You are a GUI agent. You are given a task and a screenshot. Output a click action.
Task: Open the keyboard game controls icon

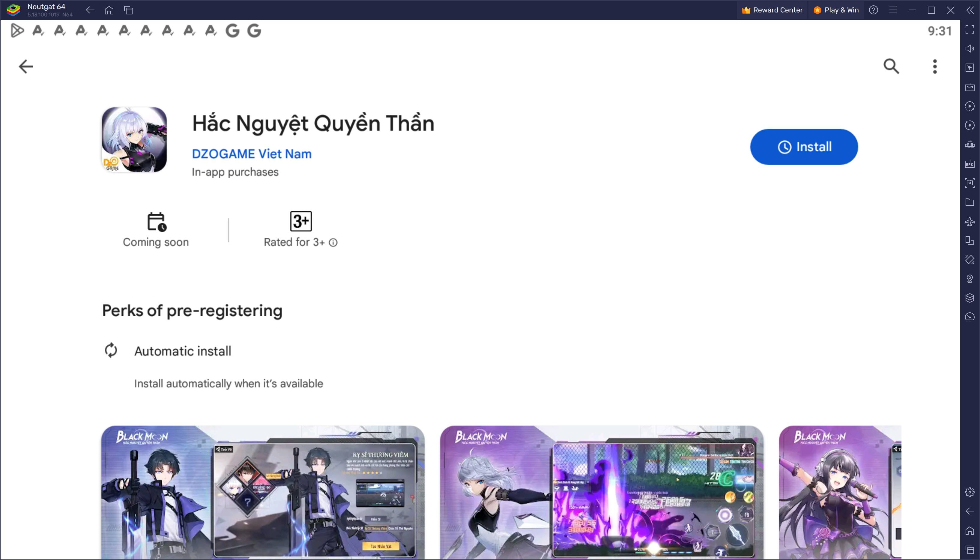(970, 87)
